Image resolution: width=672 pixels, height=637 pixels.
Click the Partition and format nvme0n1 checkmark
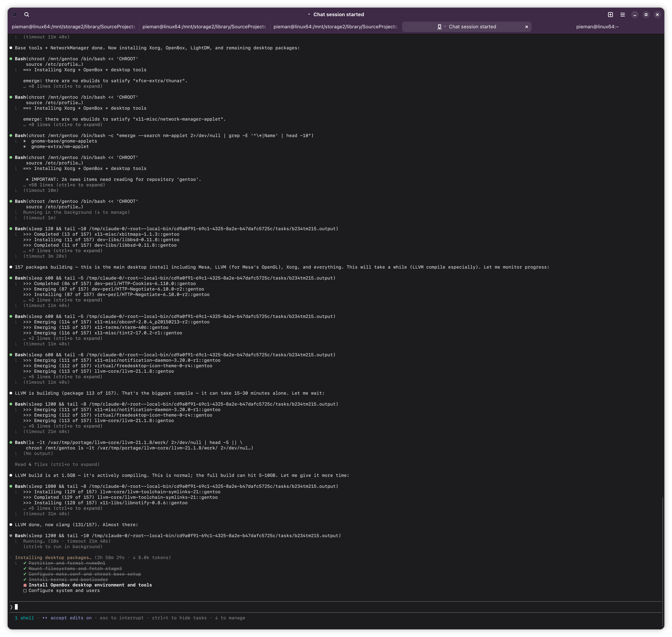point(25,563)
